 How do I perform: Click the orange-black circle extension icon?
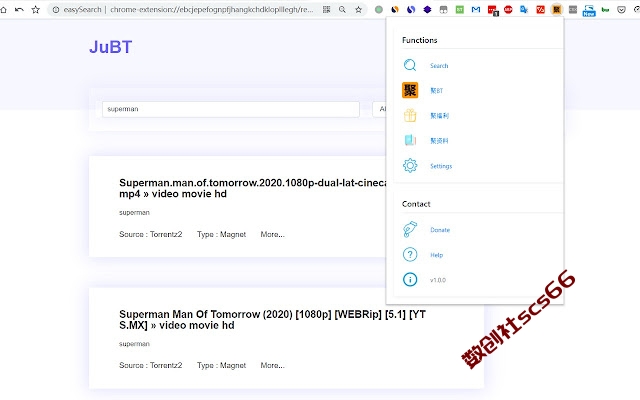coord(395,9)
